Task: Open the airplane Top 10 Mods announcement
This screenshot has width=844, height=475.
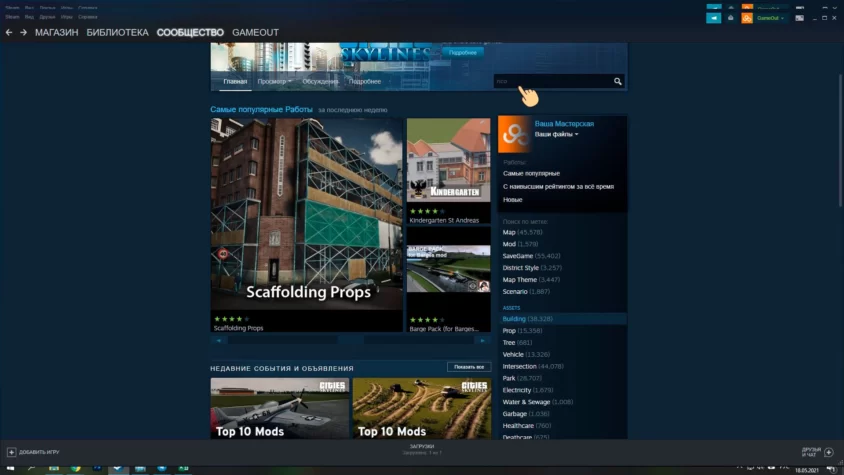Action: click(279, 408)
